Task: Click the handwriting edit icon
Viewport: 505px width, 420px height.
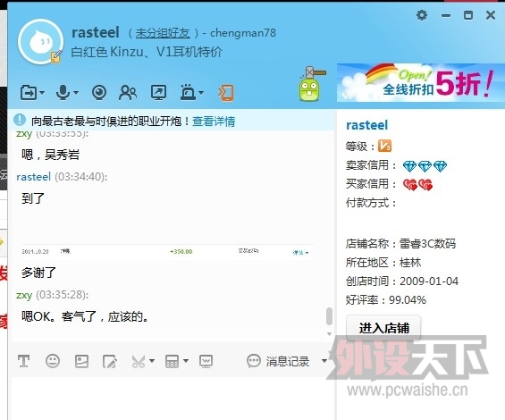Action: (110, 361)
